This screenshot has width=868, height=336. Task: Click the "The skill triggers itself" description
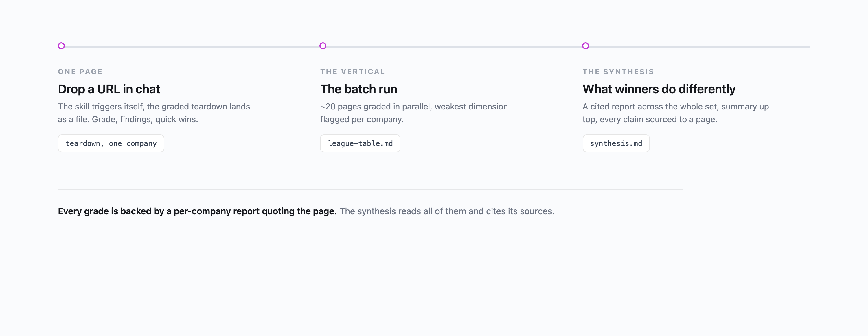coord(154,113)
